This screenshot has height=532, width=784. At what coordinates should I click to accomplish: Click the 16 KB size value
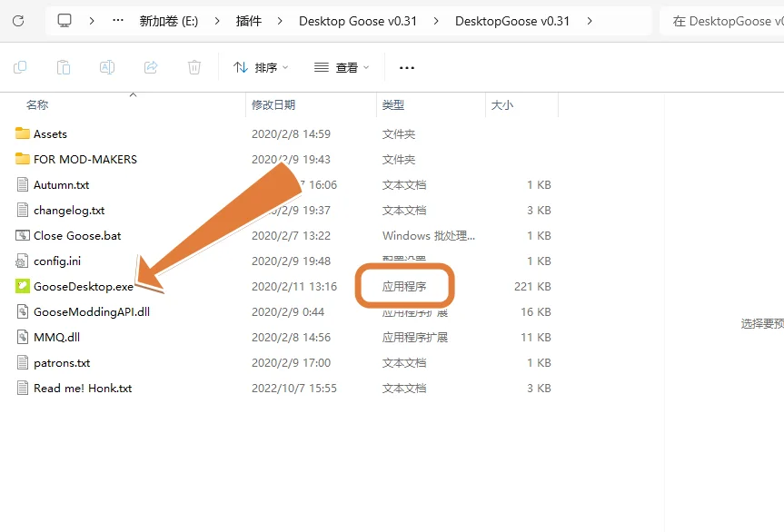[535, 312]
